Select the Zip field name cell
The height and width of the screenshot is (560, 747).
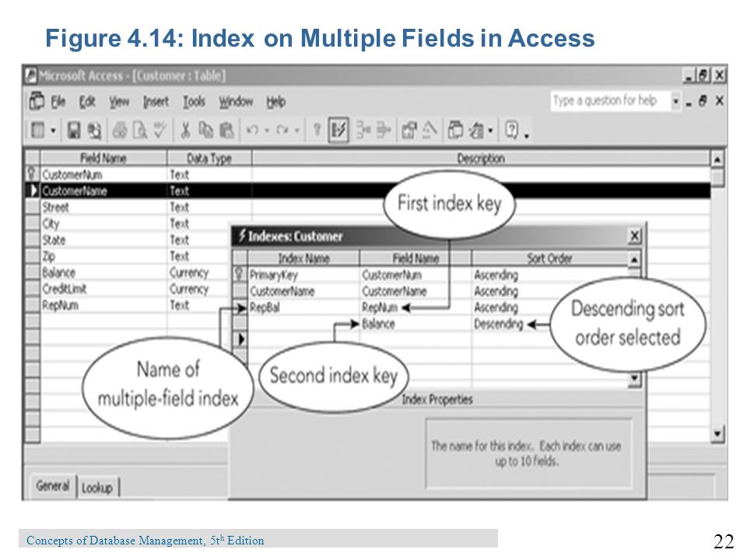tap(103, 256)
